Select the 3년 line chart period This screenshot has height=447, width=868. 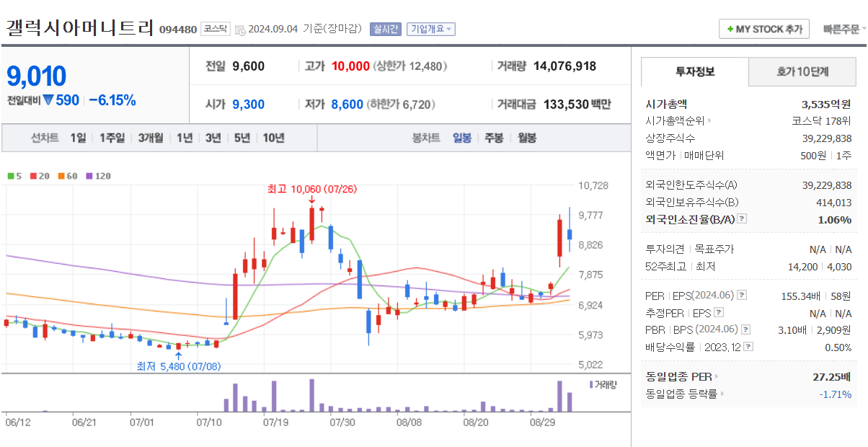point(213,138)
